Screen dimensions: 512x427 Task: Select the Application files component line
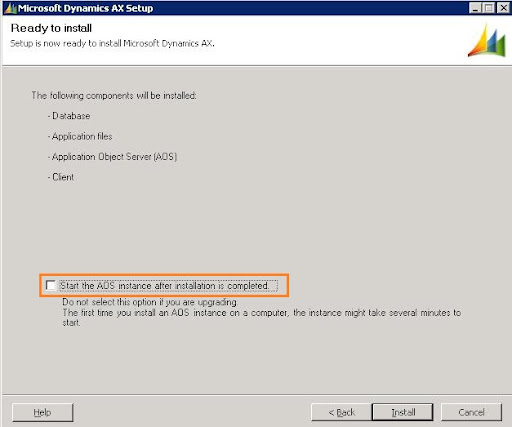point(80,137)
